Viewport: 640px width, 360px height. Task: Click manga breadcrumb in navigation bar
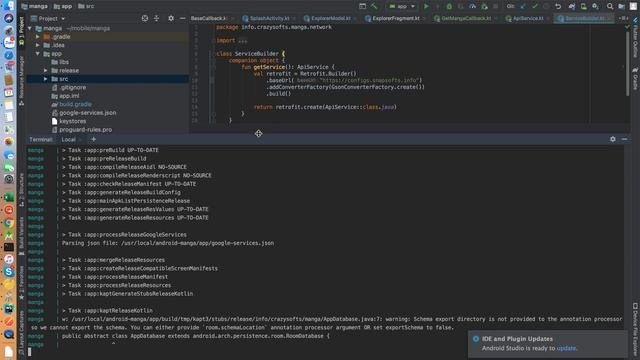35,6
